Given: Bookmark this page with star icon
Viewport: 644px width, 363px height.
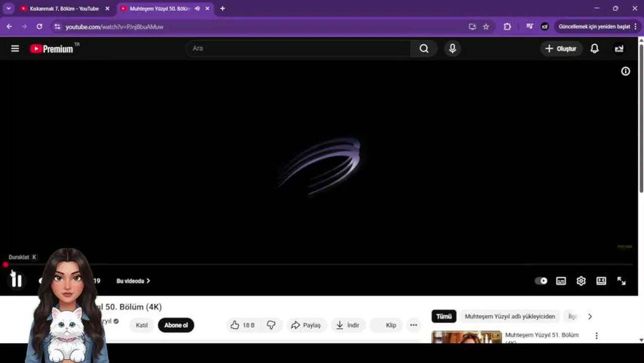Looking at the screenshot, I should [486, 27].
